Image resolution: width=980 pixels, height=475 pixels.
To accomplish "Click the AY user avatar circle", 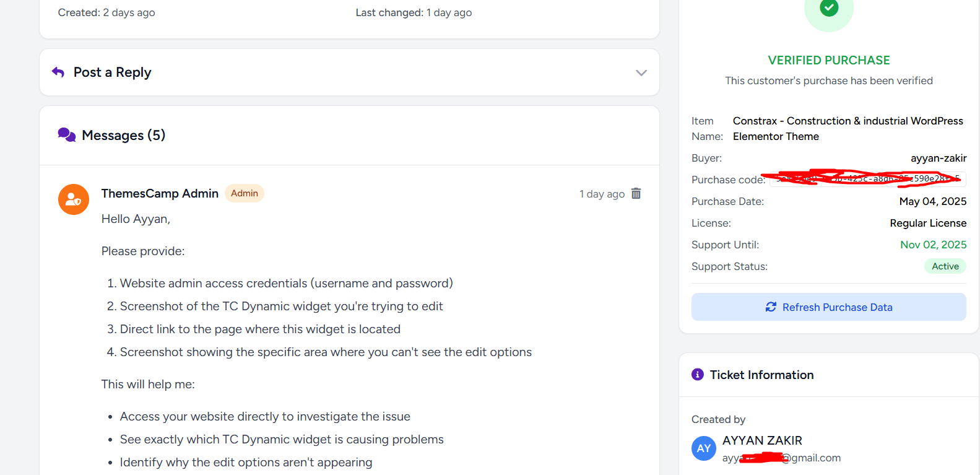I will click(x=704, y=448).
